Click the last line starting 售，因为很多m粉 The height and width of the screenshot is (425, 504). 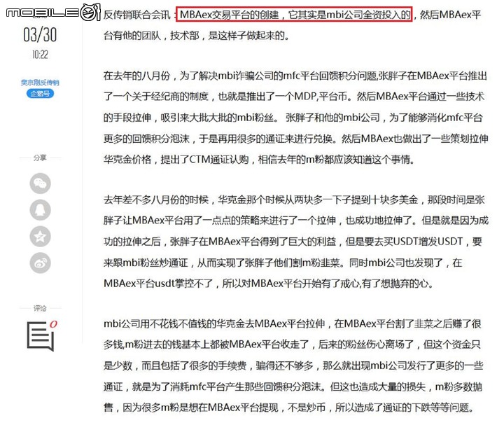[x=288, y=407]
